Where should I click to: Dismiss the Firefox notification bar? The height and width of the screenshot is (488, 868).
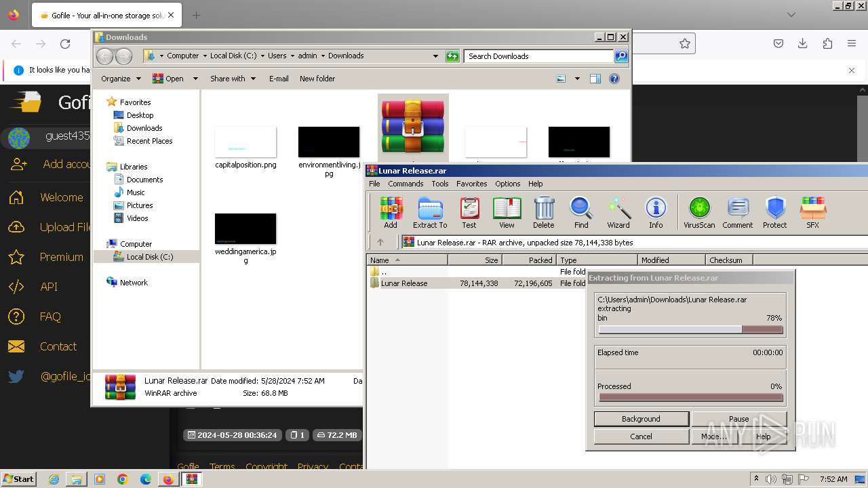point(852,70)
